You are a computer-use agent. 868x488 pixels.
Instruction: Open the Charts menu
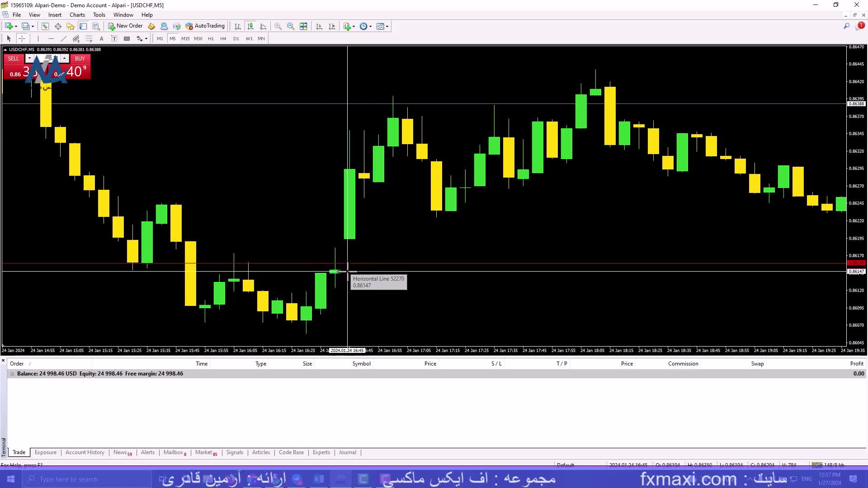click(x=77, y=15)
